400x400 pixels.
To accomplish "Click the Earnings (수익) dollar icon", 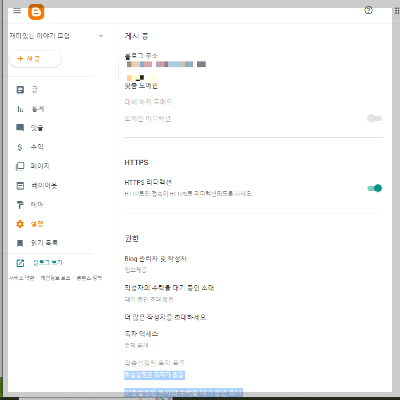I will pyautogui.click(x=20, y=147).
